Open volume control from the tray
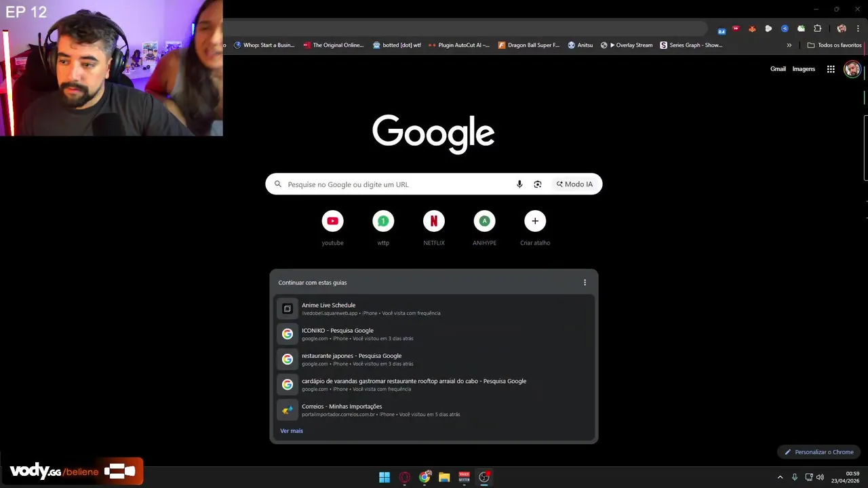The height and width of the screenshot is (488, 868). (x=821, y=477)
